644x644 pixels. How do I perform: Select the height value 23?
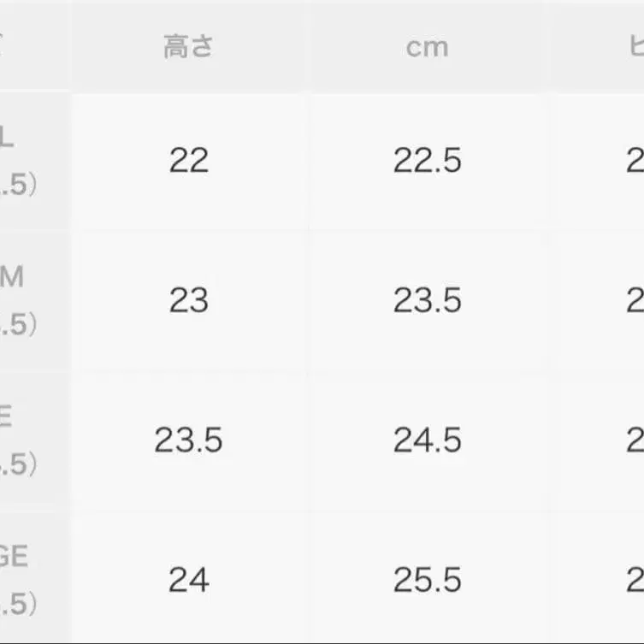click(x=188, y=300)
